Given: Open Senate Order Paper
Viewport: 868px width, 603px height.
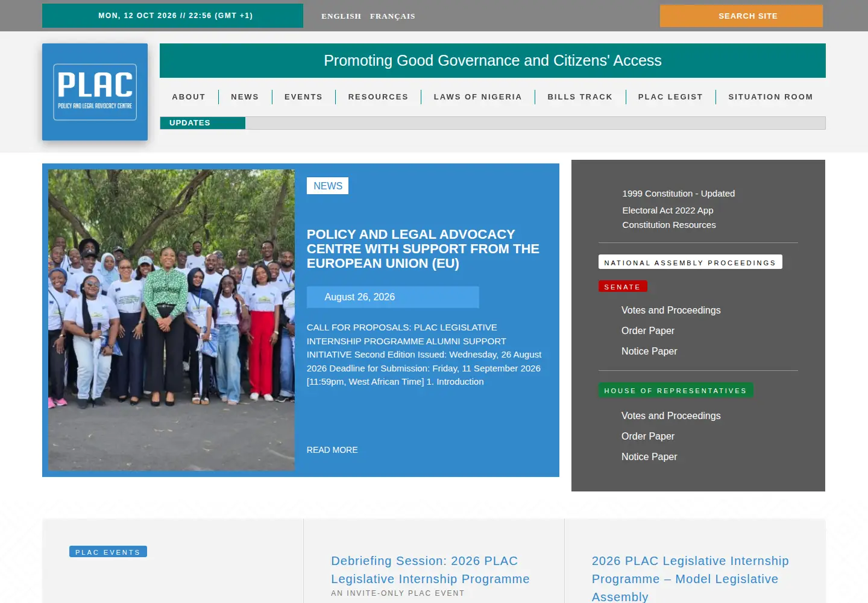Looking at the screenshot, I should 648,330.
